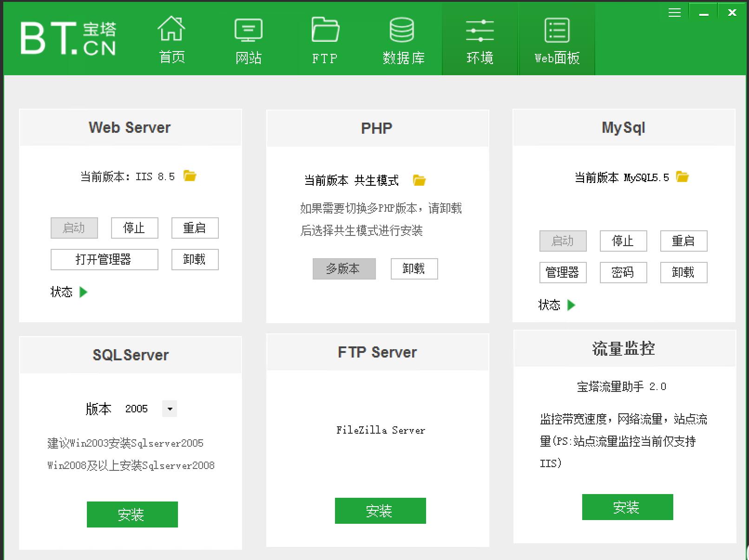
Task: Open the MySql 管理器 button
Action: tap(563, 273)
